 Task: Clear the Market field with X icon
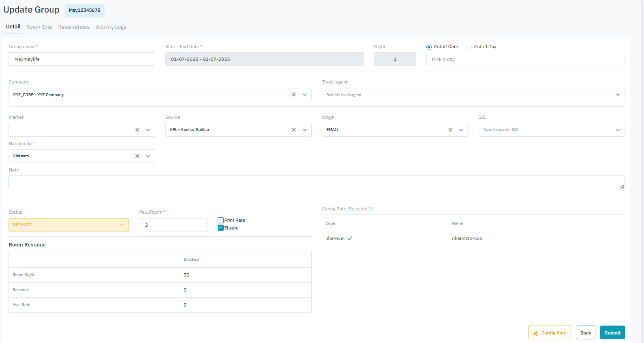tap(137, 130)
